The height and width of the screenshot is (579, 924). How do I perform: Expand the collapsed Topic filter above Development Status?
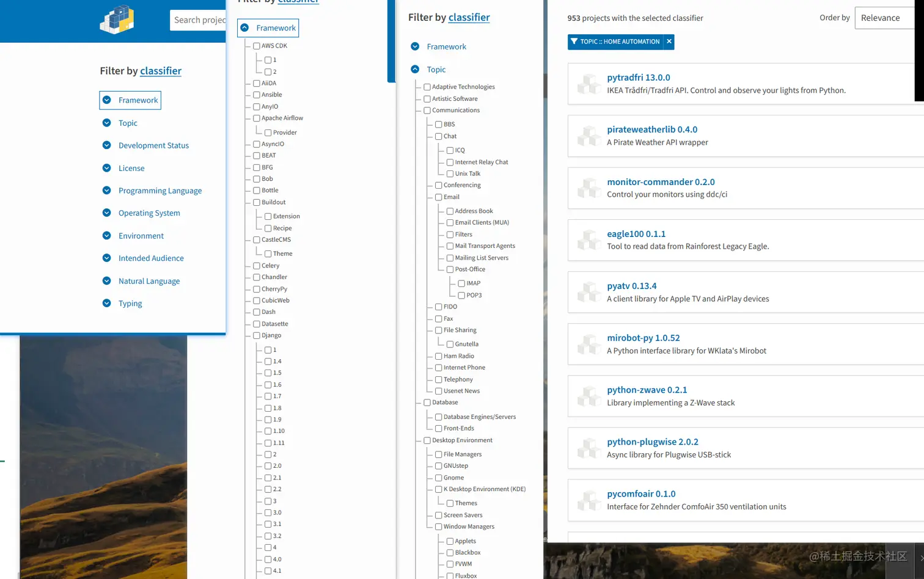tap(120, 123)
